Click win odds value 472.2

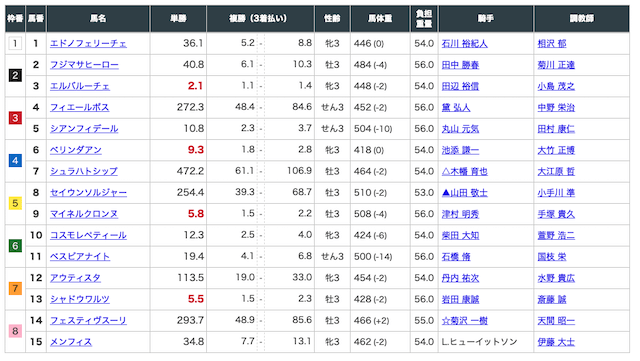(x=190, y=171)
